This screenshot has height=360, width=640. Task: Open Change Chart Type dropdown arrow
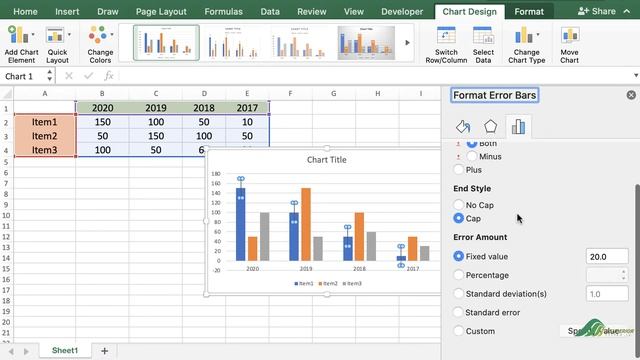538,35
